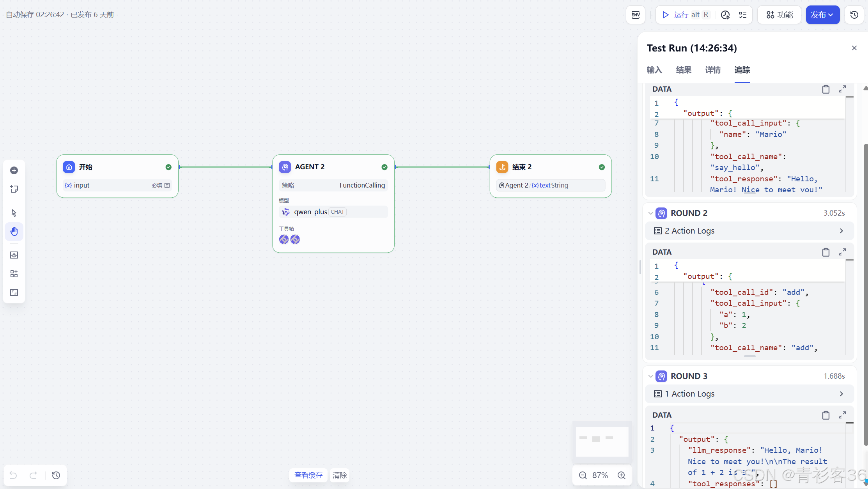Click the canvas minimap thumbnail

[x=602, y=441]
